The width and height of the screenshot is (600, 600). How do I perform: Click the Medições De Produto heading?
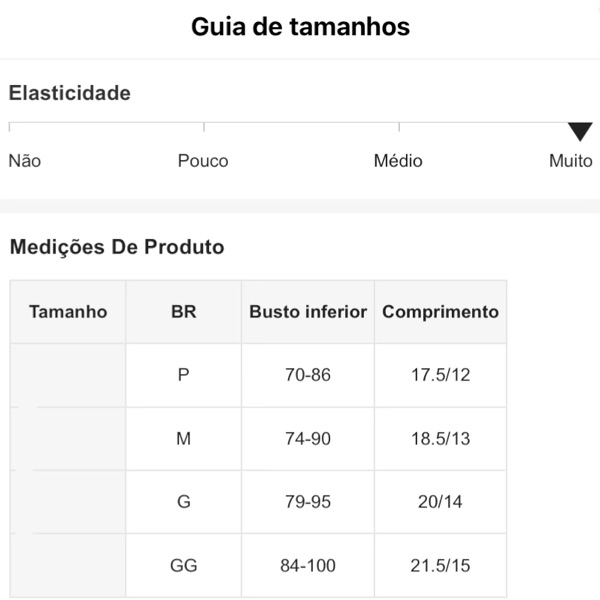click(117, 247)
